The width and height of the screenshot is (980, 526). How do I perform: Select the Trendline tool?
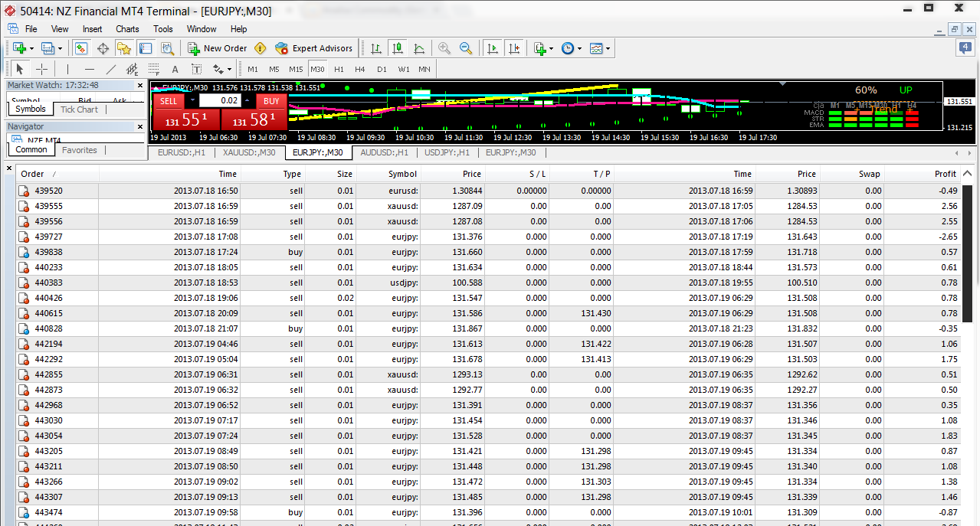(x=111, y=69)
